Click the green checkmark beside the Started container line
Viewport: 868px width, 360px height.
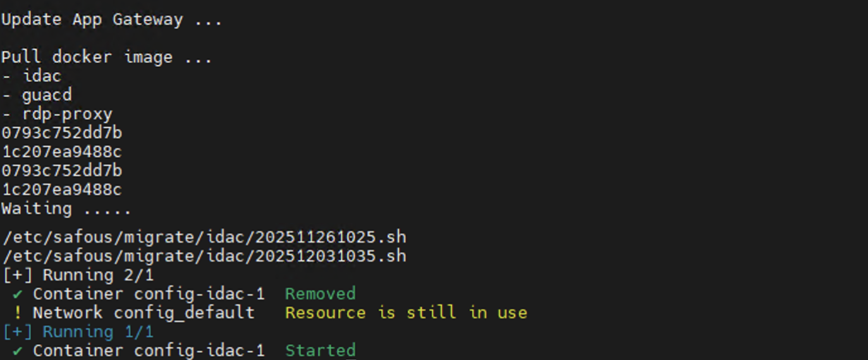(17, 351)
